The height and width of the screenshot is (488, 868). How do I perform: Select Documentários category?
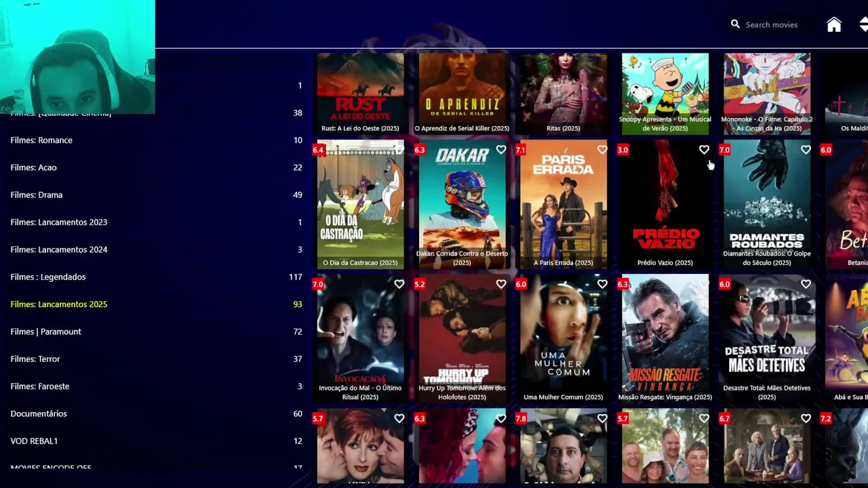(156, 413)
